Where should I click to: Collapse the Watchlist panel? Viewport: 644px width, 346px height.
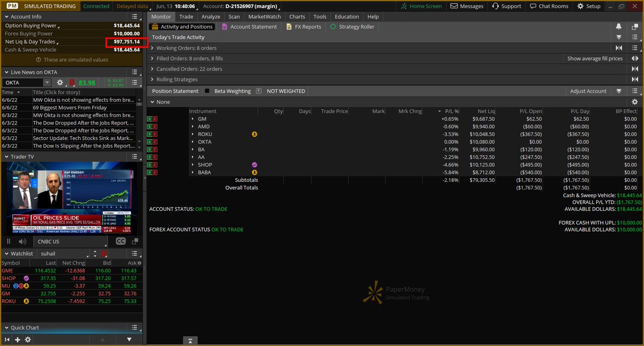(x=6, y=253)
